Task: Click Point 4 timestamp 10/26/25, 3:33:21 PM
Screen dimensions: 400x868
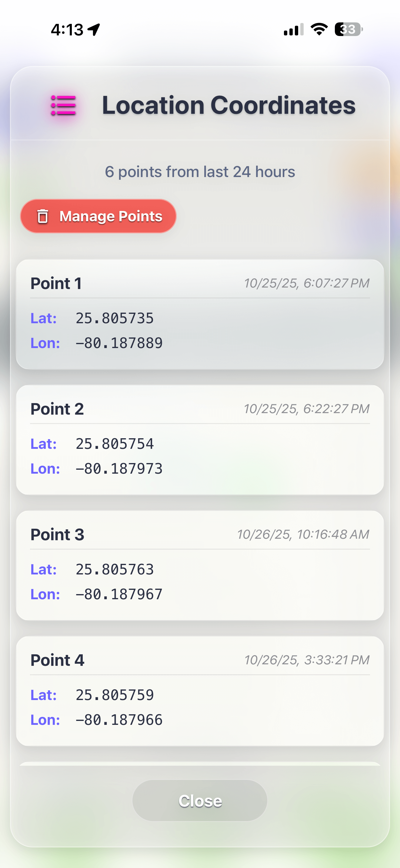Action: [x=306, y=660]
